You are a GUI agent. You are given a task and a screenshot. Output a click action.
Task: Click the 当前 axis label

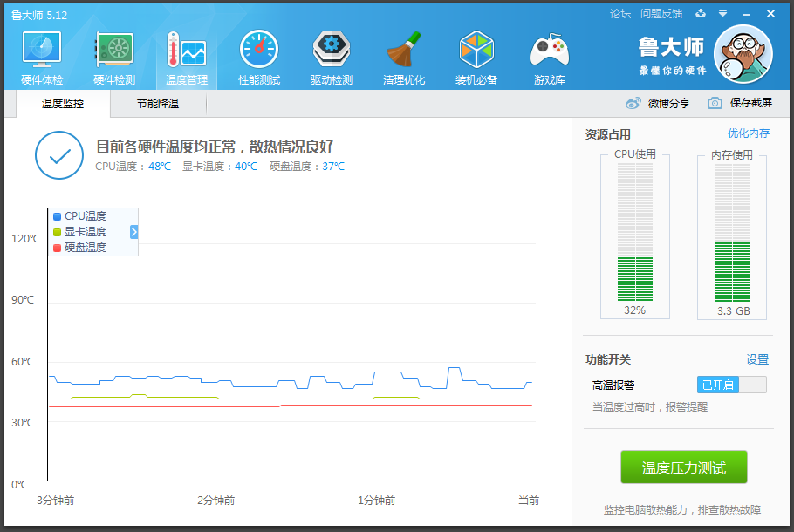[529, 500]
